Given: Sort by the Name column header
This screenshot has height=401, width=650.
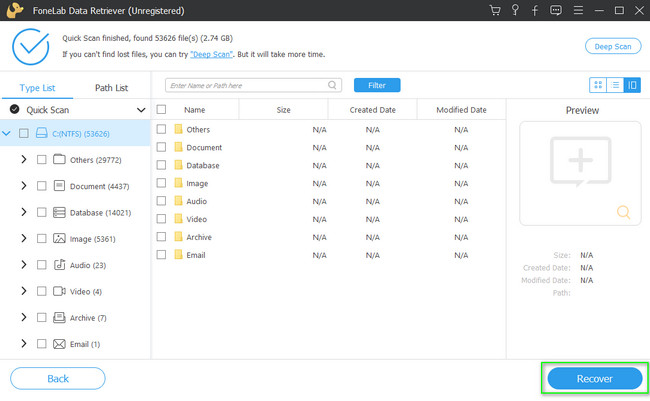Looking at the screenshot, I should click(194, 110).
